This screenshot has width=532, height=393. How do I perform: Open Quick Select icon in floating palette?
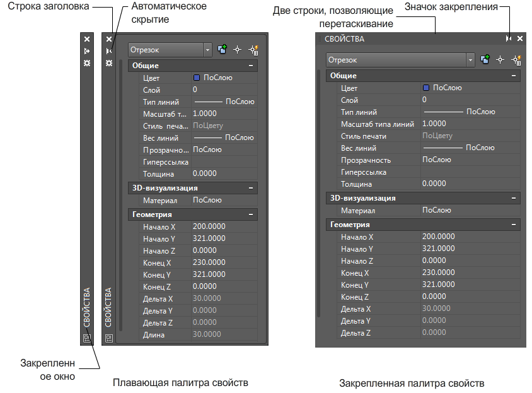(x=253, y=50)
